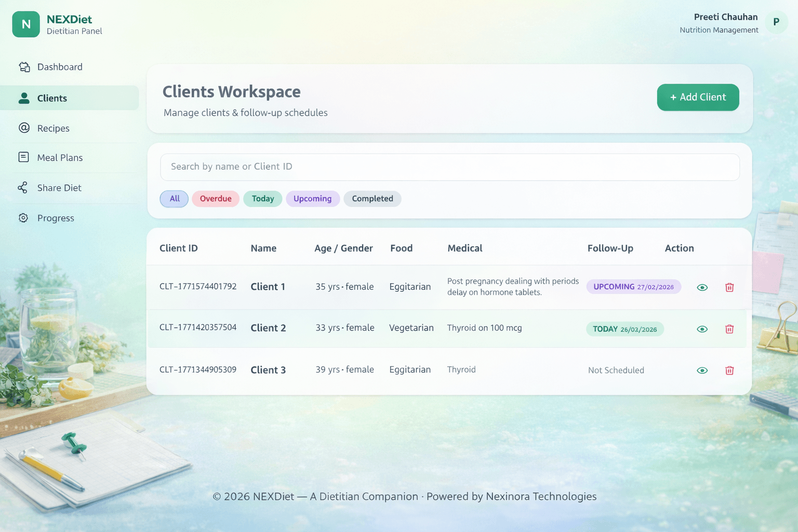
Task: Click the NEXDiet logo icon
Action: [26, 24]
